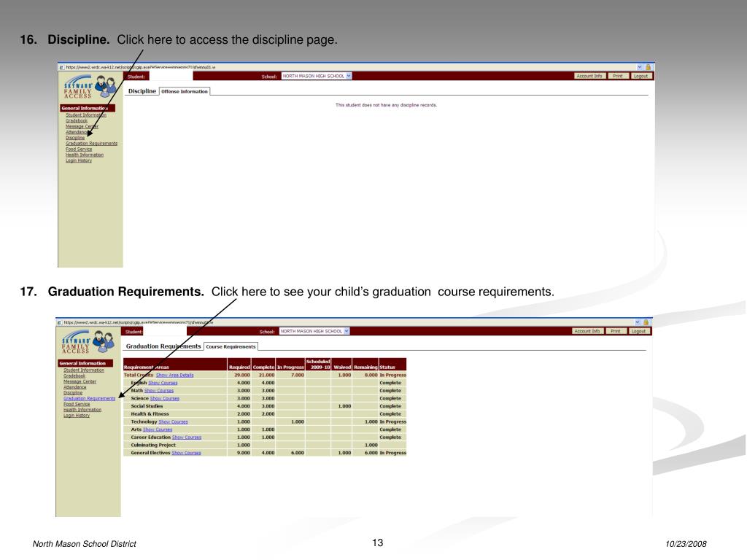Screen dimensions: 747x560
Task: Select Course Requirements tab
Action: tap(231, 346)
